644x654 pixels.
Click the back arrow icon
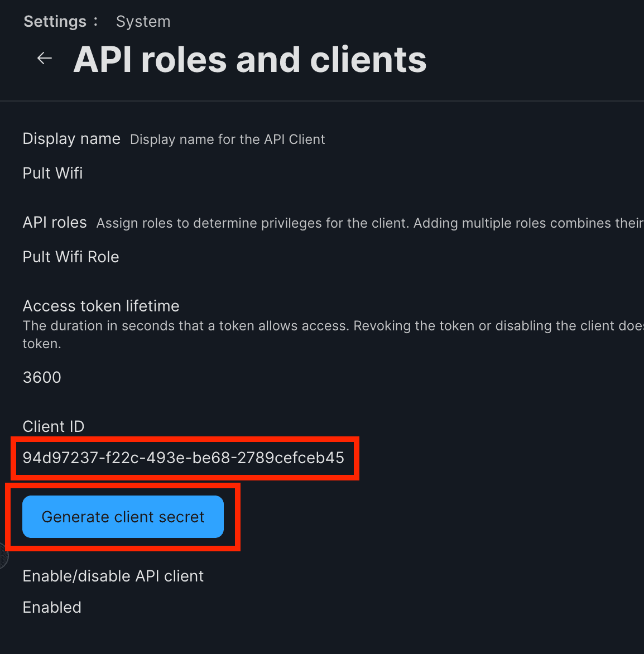pos(44,58)
